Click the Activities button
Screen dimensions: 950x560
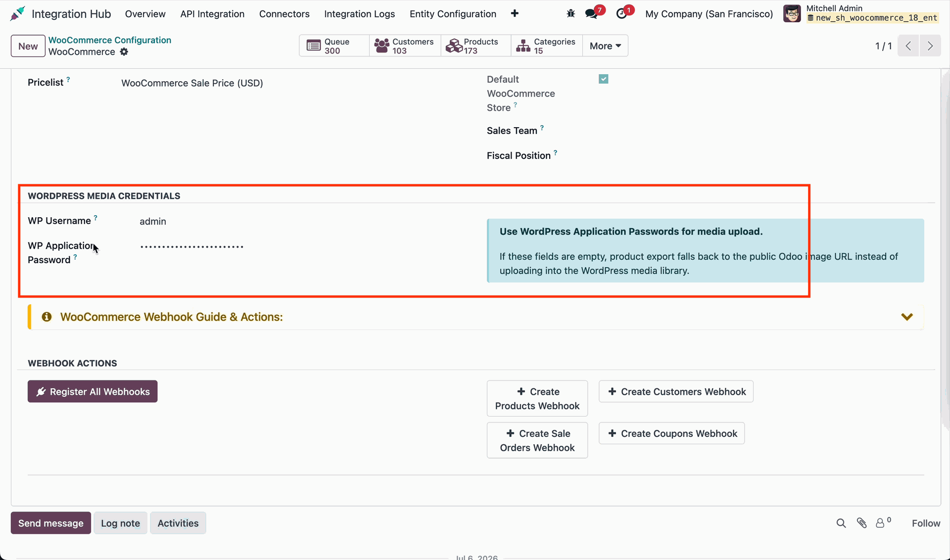point(178,523)
